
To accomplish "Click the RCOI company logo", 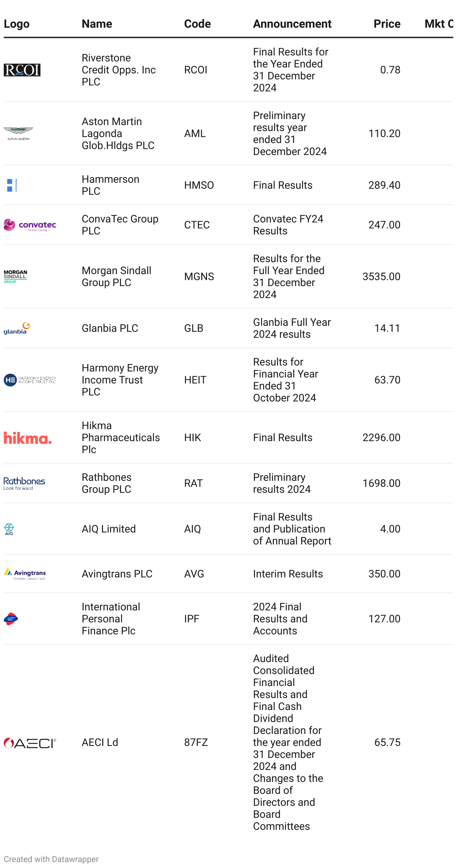I will point(22,70).
